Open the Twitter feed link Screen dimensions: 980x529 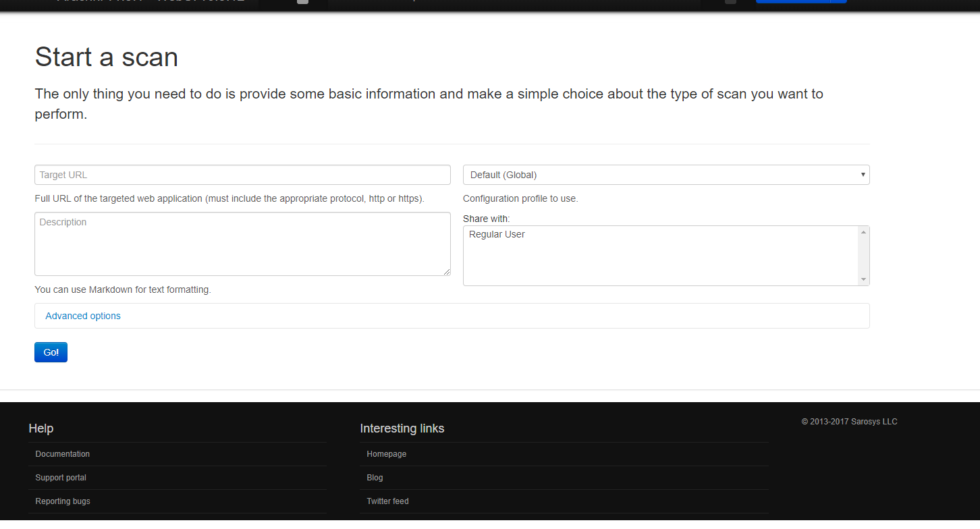[387, 501]
